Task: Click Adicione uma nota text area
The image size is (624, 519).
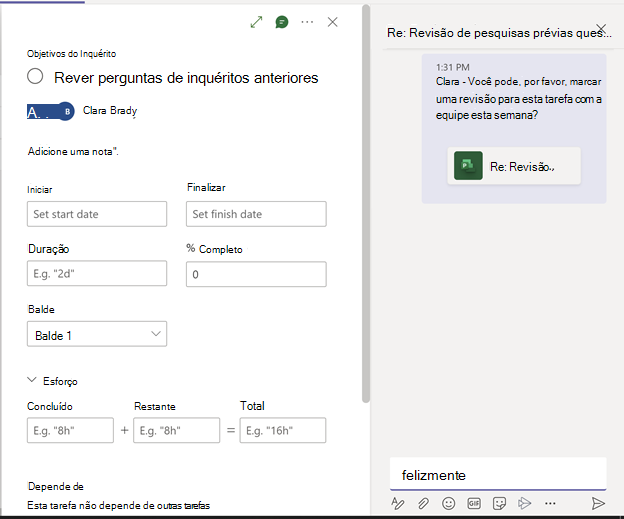Action: (x=73, y=152)
